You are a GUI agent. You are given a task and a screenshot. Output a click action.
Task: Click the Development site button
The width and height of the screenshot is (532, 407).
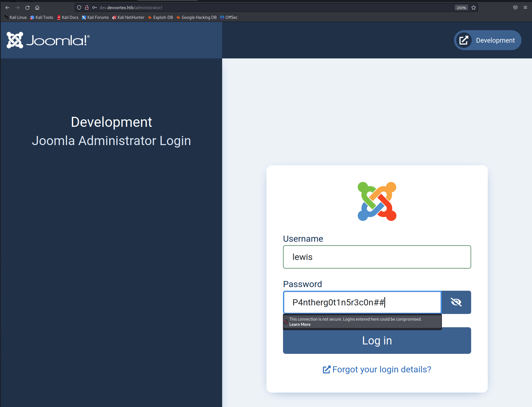[x=487, y=40]
